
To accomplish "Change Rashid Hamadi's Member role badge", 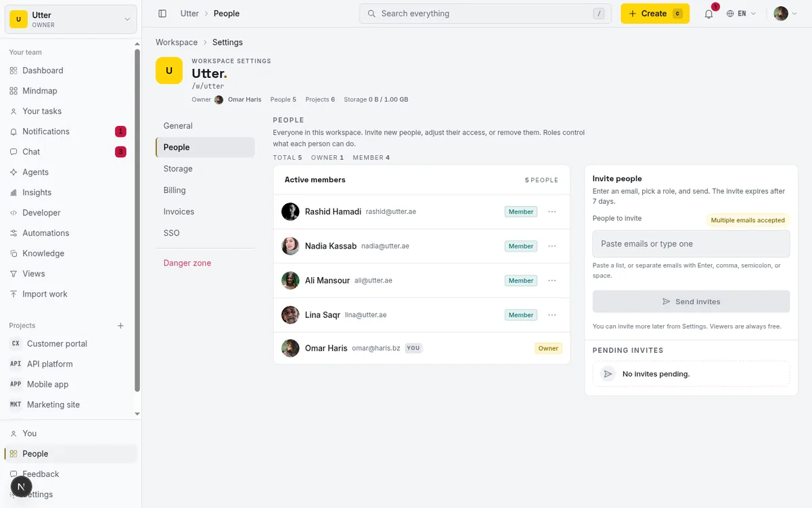I will click(521, 212).
